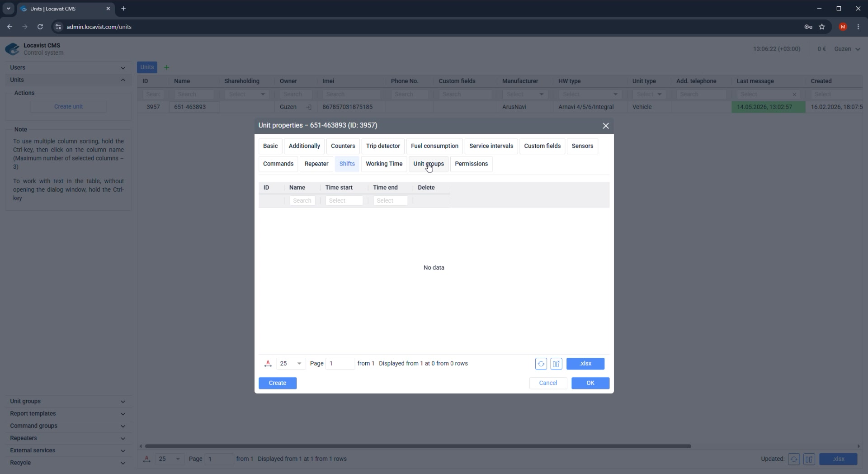Close the Unit properties dialog
This screenshot has width=868, height=474.
pos(606,126)
